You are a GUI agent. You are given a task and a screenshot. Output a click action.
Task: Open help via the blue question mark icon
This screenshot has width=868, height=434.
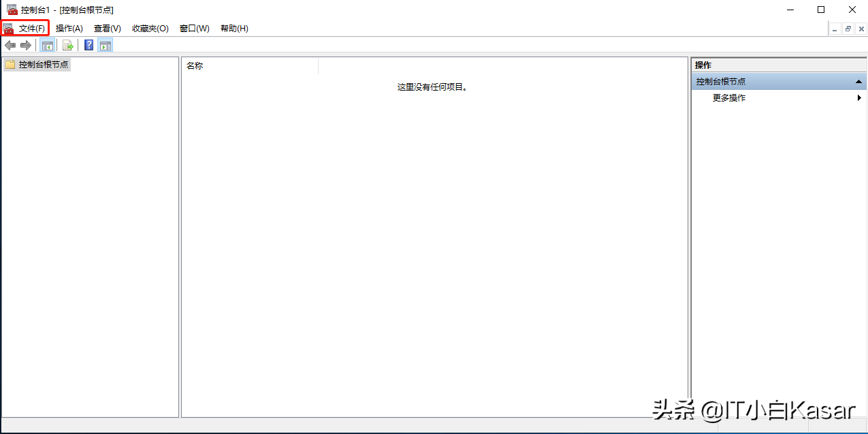[x=89, y=45]
